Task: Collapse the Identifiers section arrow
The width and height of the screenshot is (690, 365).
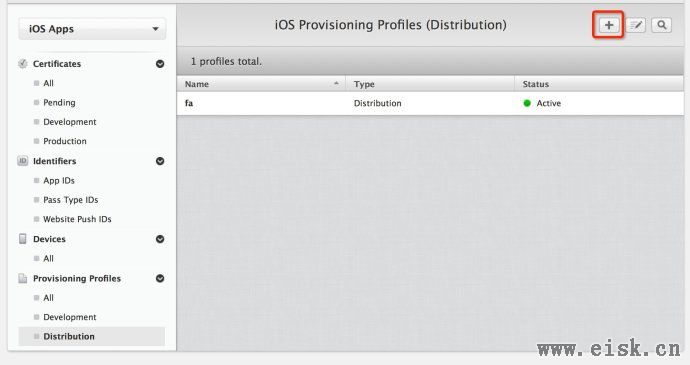Action: pos(160,161)
